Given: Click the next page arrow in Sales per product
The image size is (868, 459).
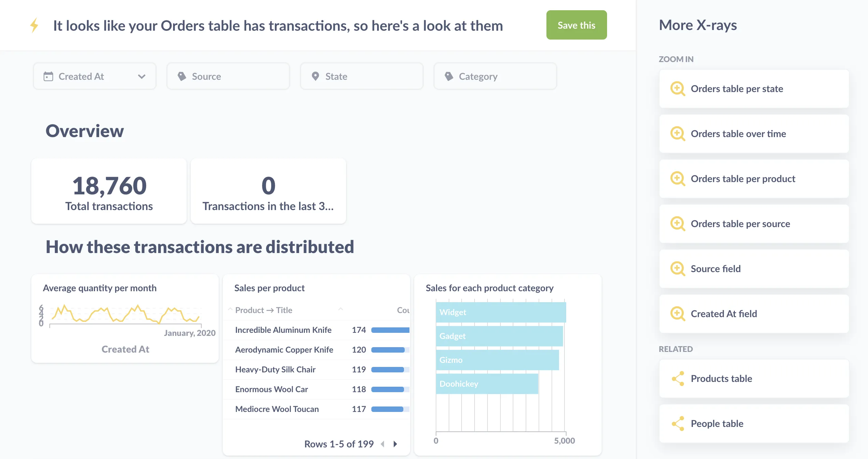Looking at the screenshot, I should [395, 444].
